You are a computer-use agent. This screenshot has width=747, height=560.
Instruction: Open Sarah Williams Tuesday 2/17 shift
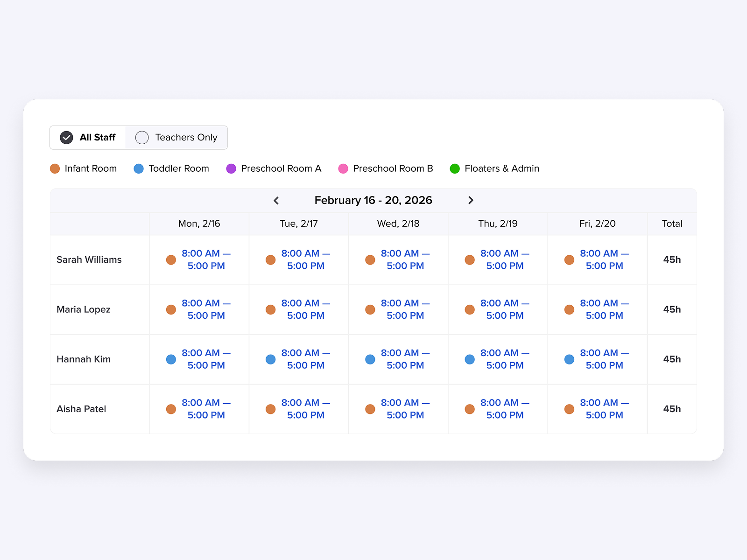(299, 259)
